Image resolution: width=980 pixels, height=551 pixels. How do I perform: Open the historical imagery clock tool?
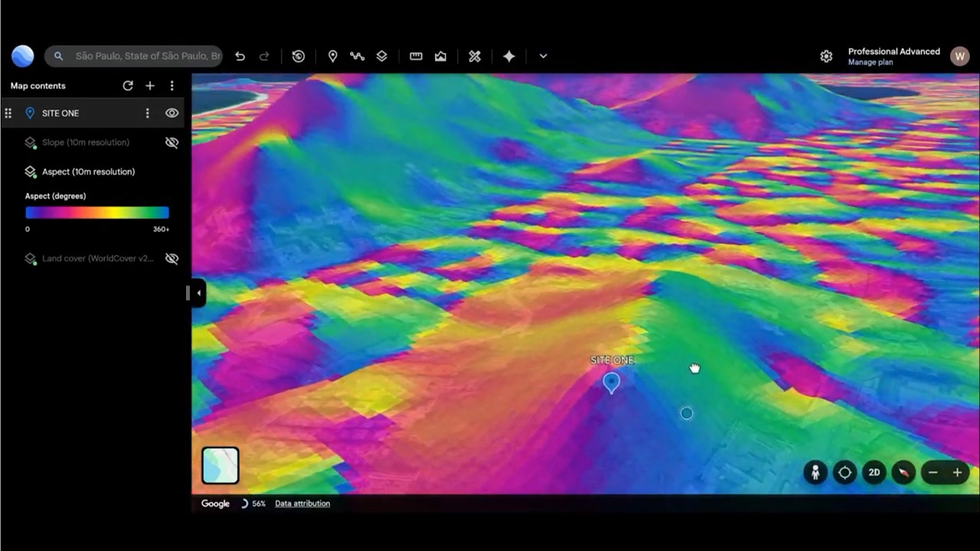pos(299,56)
